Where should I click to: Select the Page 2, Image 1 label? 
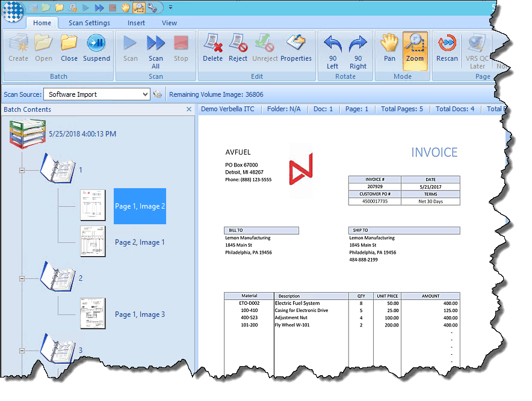(140, 242)
